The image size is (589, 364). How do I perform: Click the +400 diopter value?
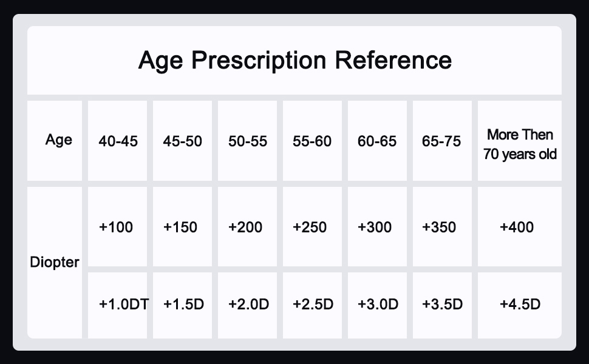pyautogui.click(x=517, y=227)
